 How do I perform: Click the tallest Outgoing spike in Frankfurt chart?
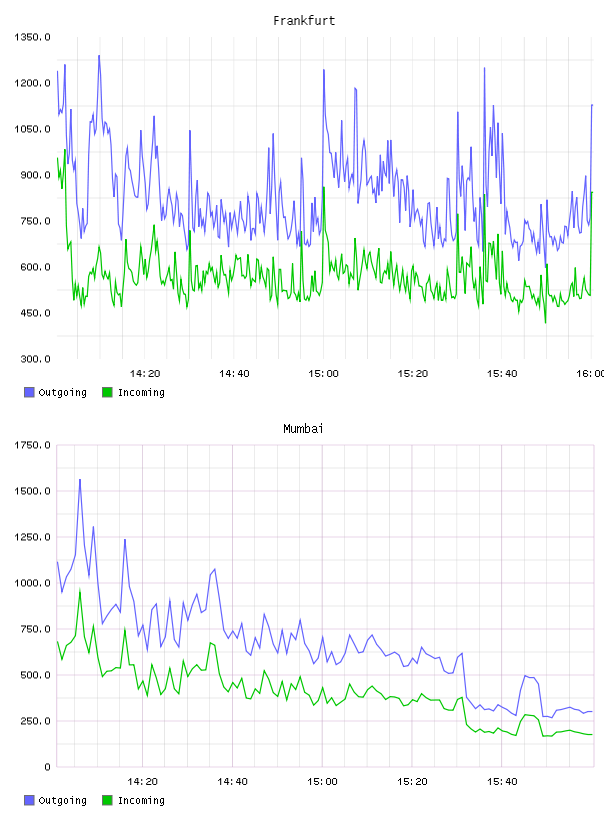[99, 56]
